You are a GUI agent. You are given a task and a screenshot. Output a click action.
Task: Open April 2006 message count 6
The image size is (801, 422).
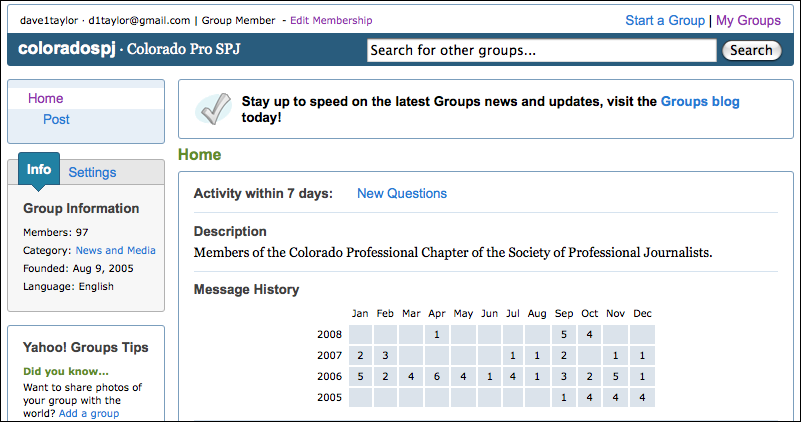coord(436,377)
